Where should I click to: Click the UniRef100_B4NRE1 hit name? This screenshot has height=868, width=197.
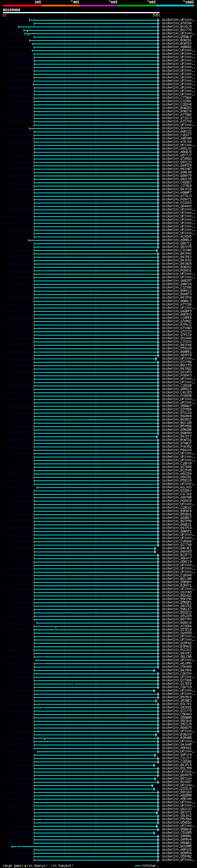click(x=177, y=352)
